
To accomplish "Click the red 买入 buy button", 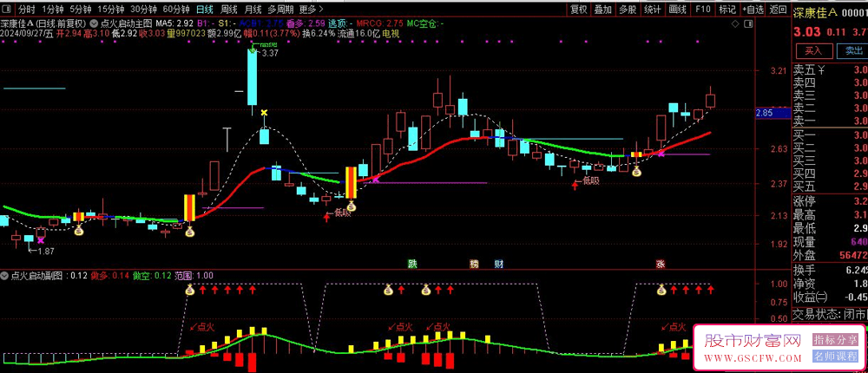I will [813, 51].
